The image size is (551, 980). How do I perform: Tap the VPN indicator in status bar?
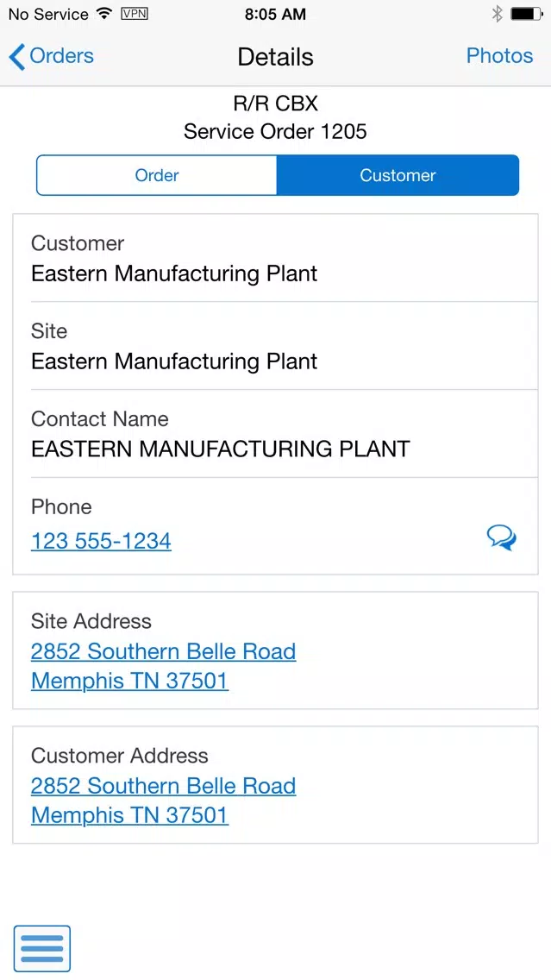[135, 14]
